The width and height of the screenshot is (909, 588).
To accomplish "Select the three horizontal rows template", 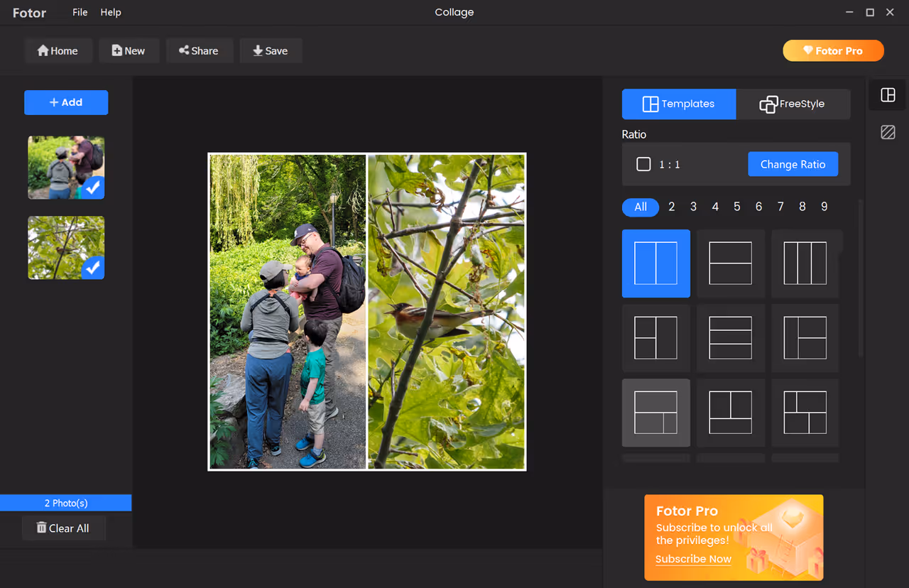I will 730,338.
